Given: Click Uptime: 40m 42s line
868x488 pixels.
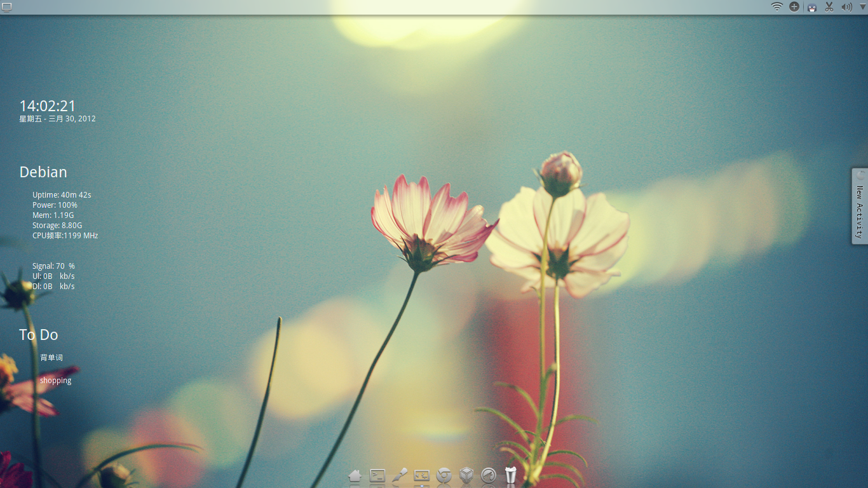Looking at the screenshot, I should pyautogui.click(x=62, y=195).
